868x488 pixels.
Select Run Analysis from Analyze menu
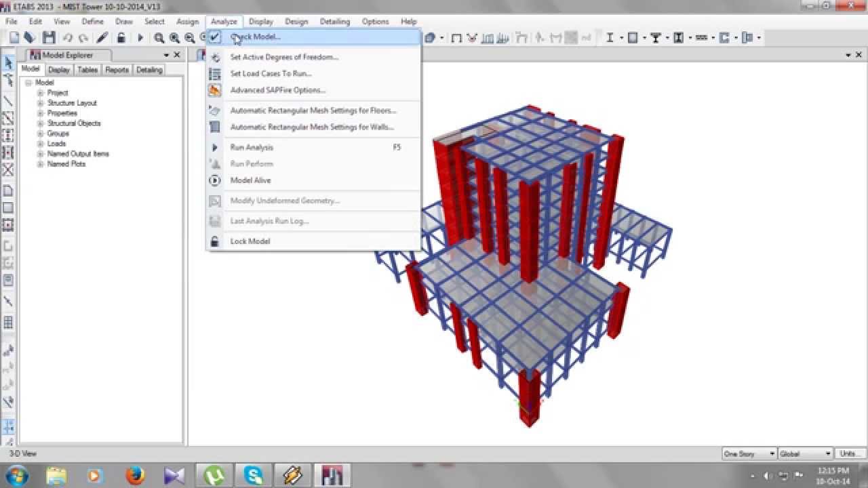[313, 147]
